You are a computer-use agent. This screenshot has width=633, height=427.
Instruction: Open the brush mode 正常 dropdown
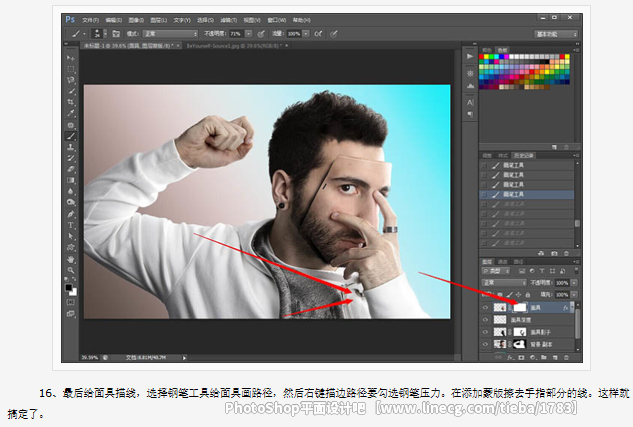[170, 33]
